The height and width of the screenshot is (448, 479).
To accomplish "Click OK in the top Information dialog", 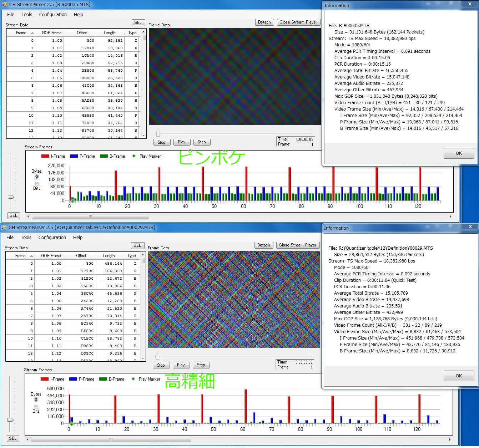I will tap(459, 153).
